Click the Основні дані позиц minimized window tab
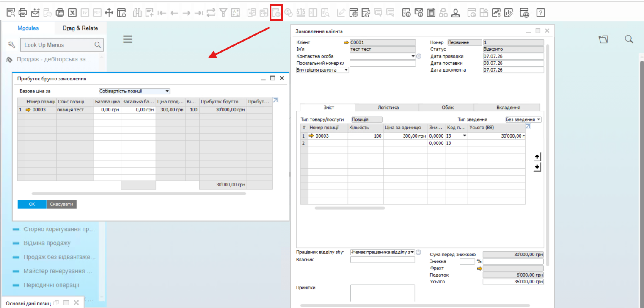This screenshot has width=644, height=308. tap(28, 303)
